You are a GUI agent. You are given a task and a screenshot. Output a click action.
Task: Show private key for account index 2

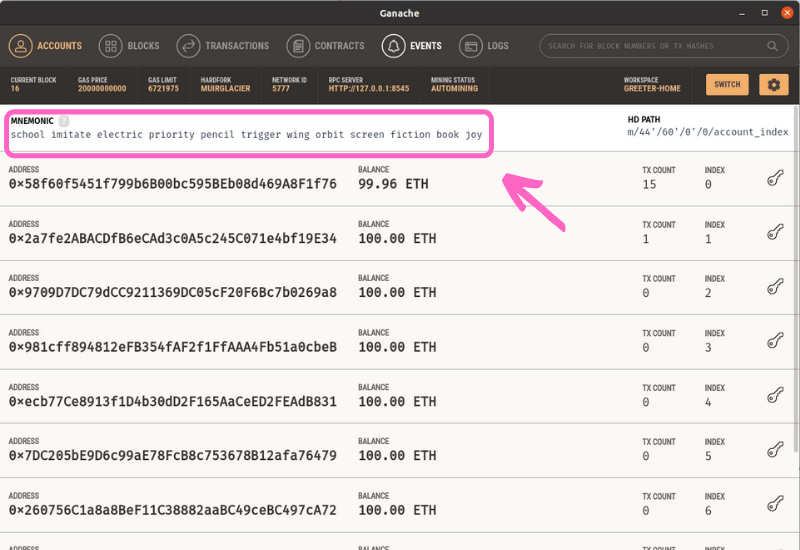click(775, 287)
